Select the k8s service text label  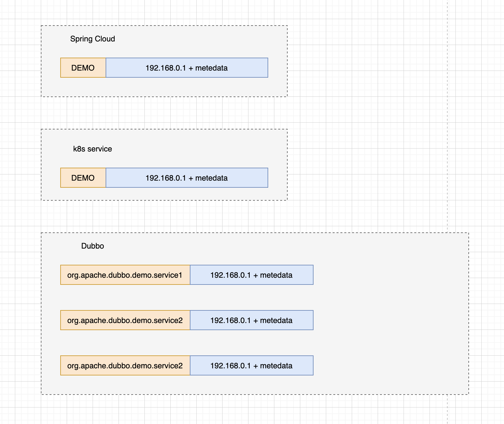pos(93,149)
